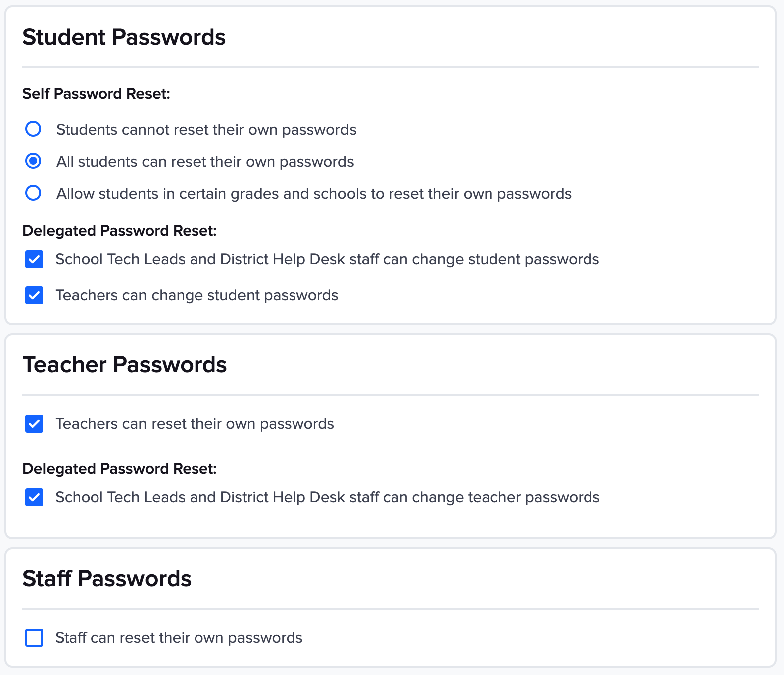Uncheck "Teachers can reset their own passwords"

[34, 424]
